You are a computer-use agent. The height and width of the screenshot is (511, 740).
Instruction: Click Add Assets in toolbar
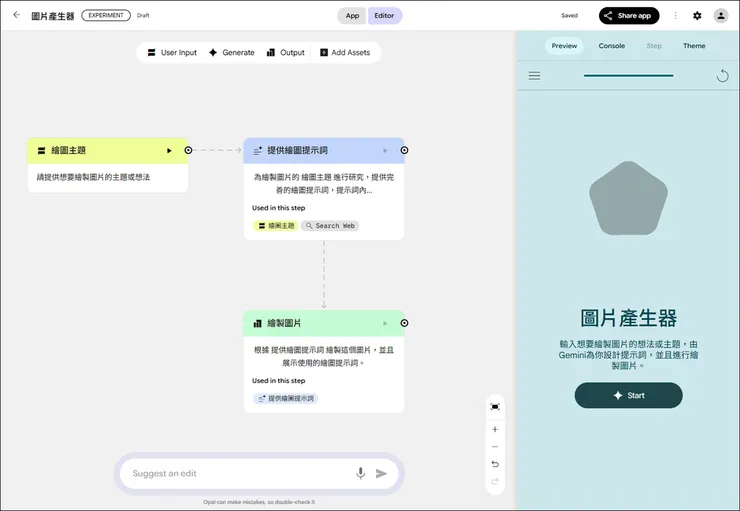[x=345, y=52]
